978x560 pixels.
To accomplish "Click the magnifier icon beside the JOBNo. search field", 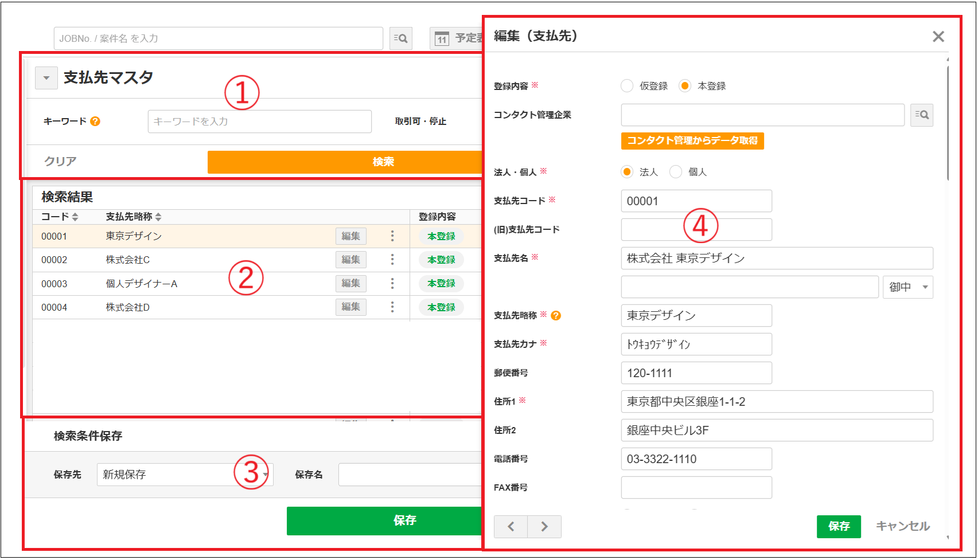I will [x=401, y=38].
